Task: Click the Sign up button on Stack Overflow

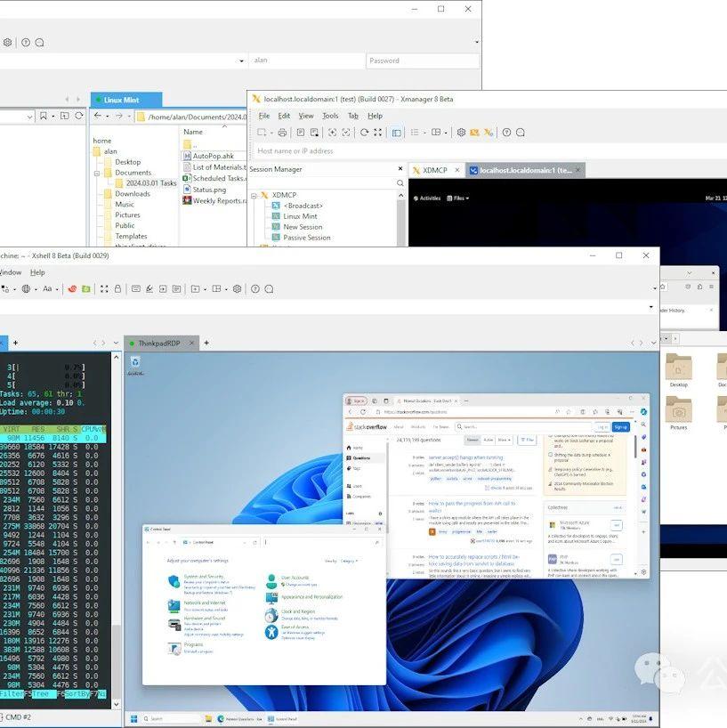Action: [x=621, y=426]
